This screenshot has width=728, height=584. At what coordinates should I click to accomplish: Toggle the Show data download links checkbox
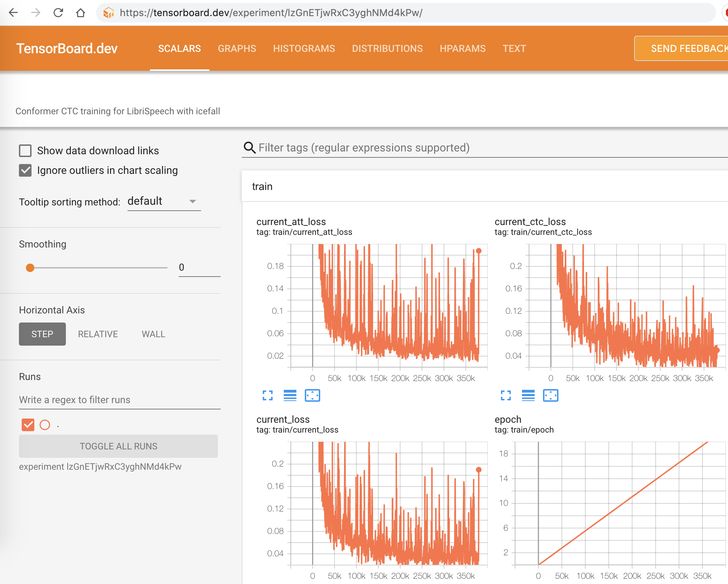pyautogui.click(x=26, y=151)
